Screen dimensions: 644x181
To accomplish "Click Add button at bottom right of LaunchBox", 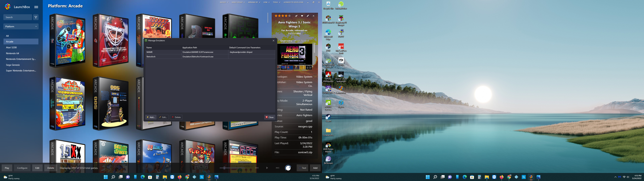I will (x=315, y=168).
